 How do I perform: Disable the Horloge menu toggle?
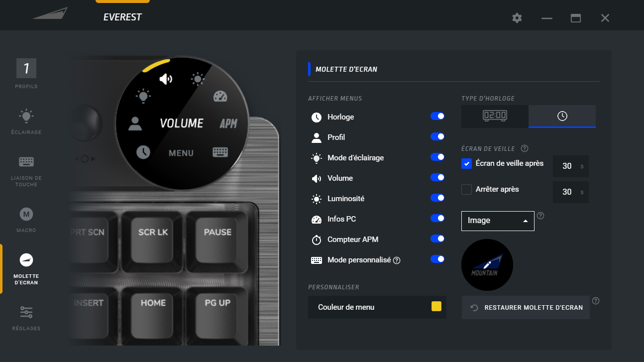[437, 117]
